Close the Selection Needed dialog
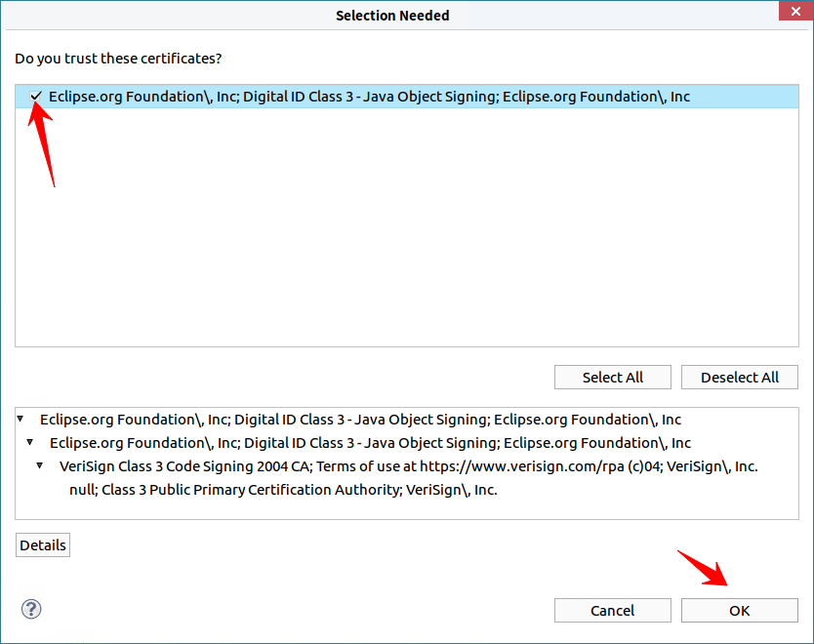The height and width of the screenshot is (644, 814). click(795, 11)
